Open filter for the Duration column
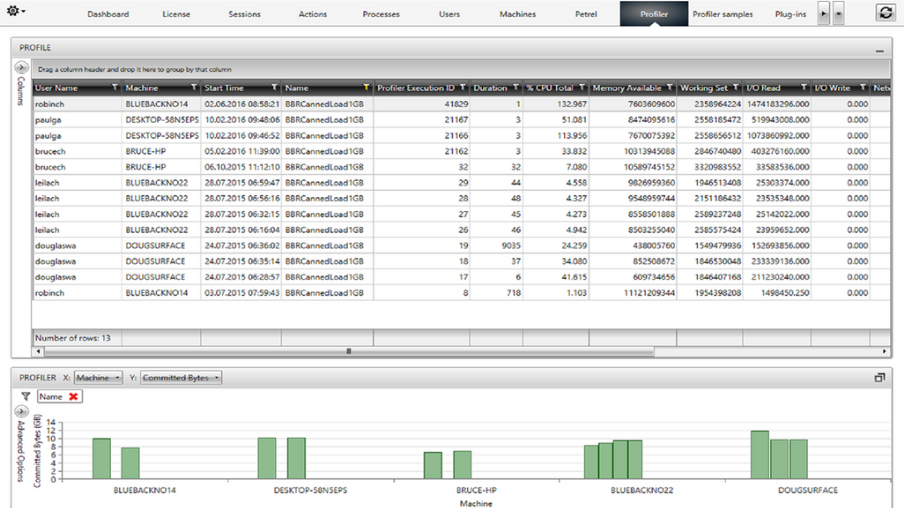 click(x=516, y=88)
